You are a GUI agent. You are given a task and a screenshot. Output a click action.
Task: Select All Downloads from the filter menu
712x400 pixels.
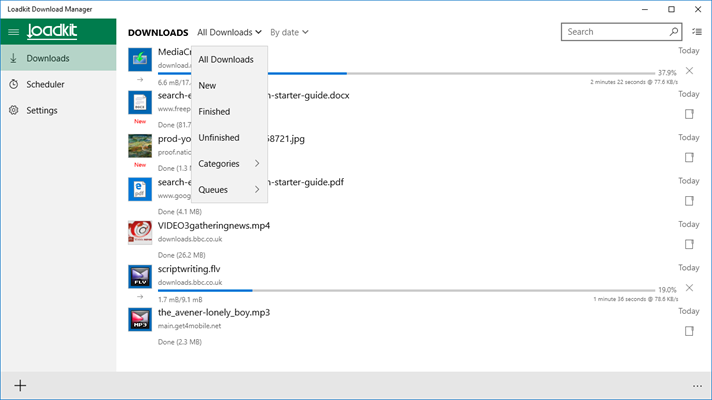229,59
